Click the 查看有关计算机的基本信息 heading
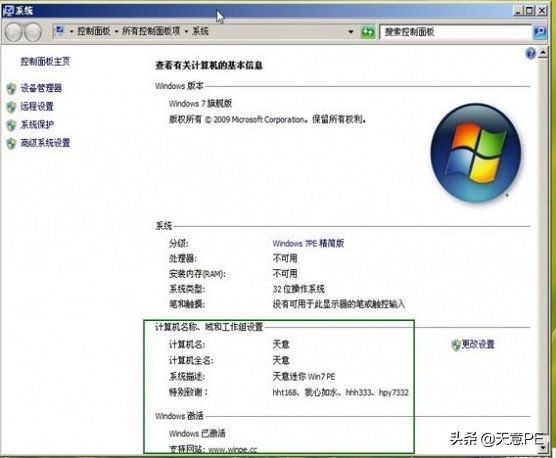556x458 pixels. (209, 65)
